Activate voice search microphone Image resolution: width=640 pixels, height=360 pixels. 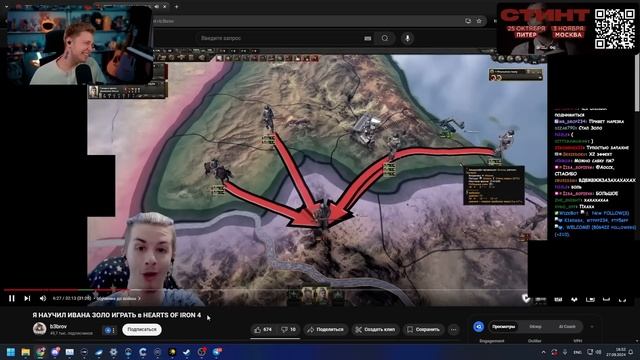coord(407,38)
